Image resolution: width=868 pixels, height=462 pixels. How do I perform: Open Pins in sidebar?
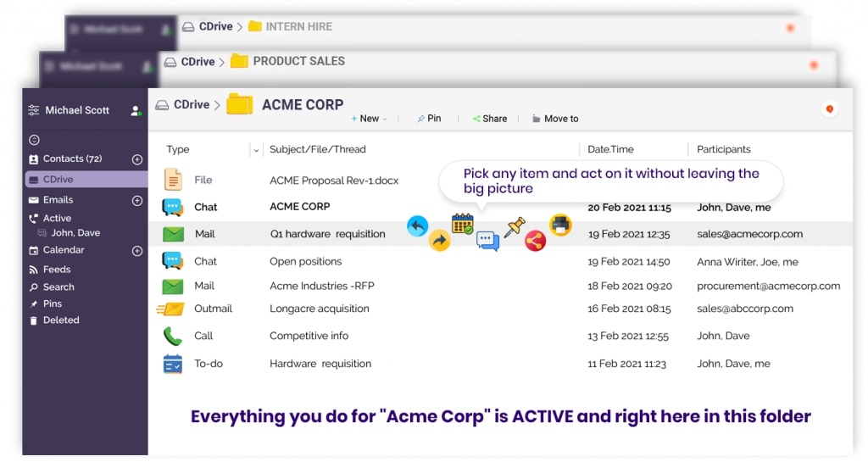click(52, 303)
